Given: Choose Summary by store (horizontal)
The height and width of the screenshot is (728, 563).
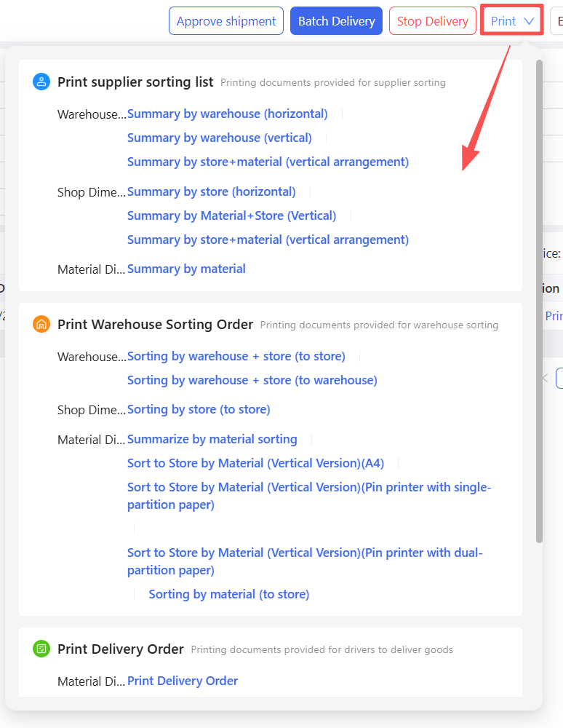Looking at the screenshot, I should (x=211, y=191).
